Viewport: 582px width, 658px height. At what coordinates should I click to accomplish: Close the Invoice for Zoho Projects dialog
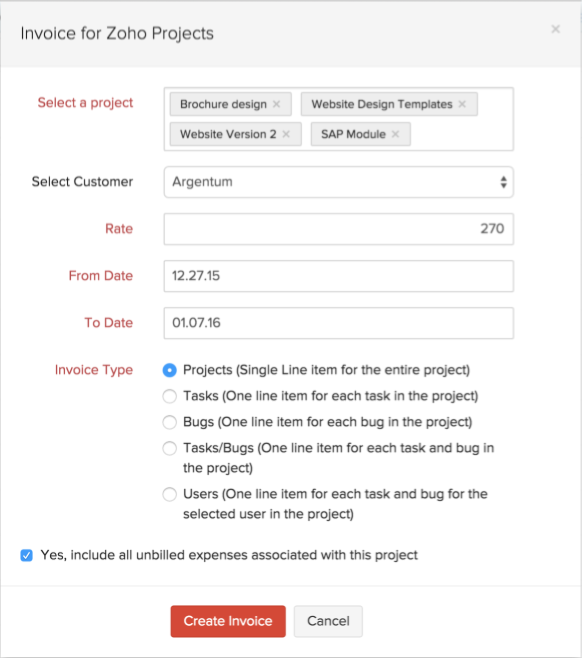pyautogui.click(x=556, y=29)
